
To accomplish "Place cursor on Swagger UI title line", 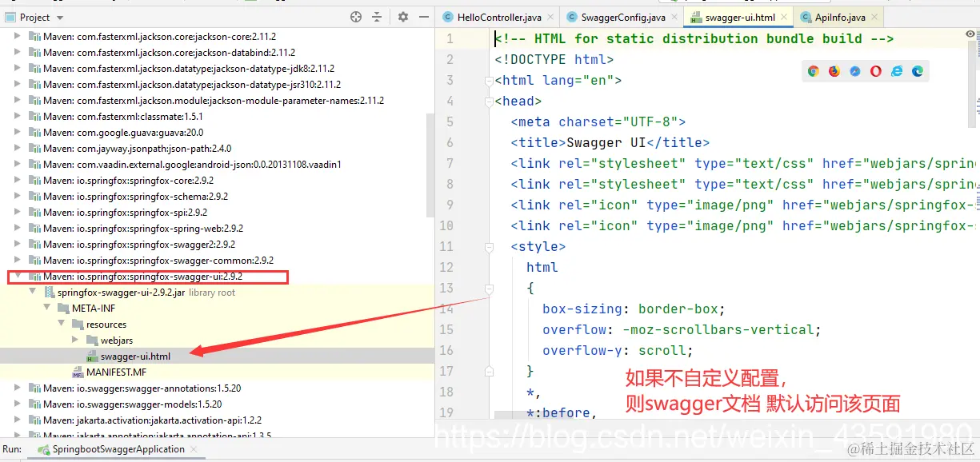I will (610, 142).
